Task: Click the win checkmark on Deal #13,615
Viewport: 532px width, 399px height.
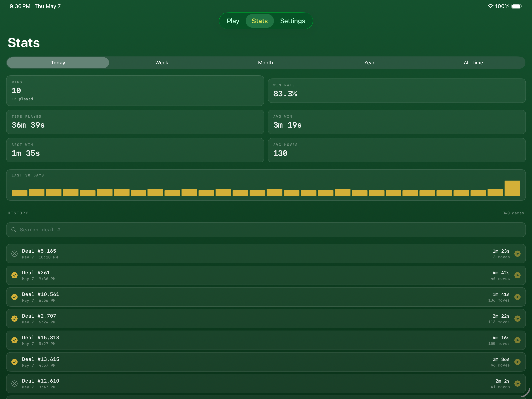Action: (14, 362)
